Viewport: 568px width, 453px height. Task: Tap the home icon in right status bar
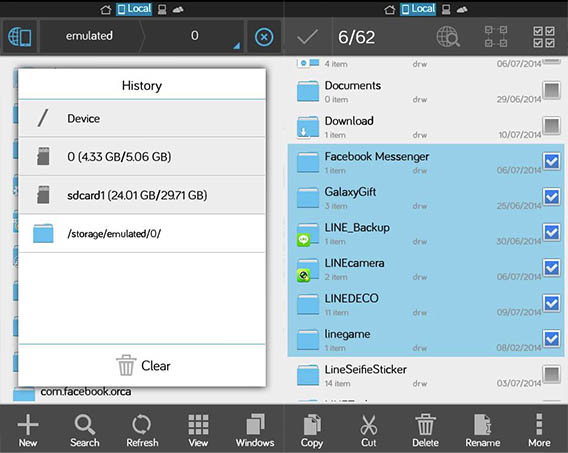point(390,9)
